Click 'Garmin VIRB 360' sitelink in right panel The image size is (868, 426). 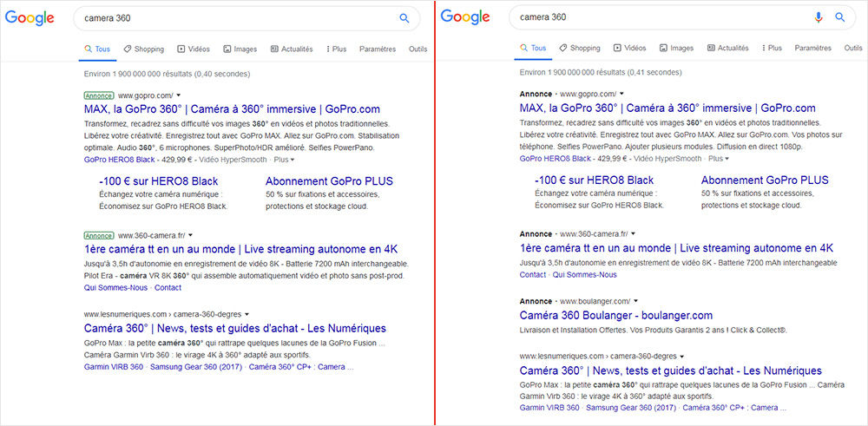(x=549, y=408)
